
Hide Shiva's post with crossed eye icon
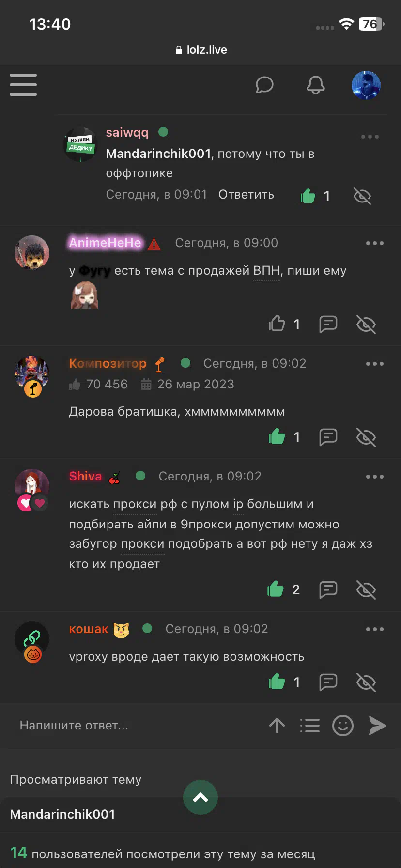tap(366, 589)
